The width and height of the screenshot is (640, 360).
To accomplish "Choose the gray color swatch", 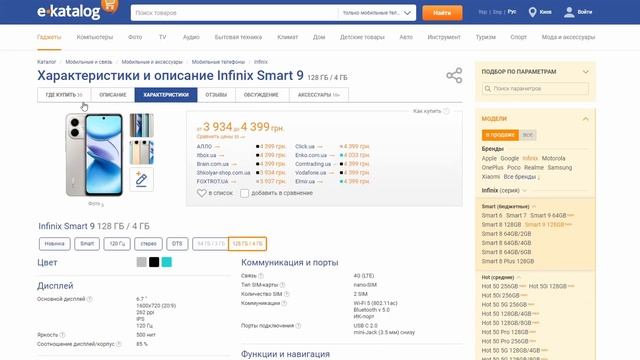I will 141,262.
